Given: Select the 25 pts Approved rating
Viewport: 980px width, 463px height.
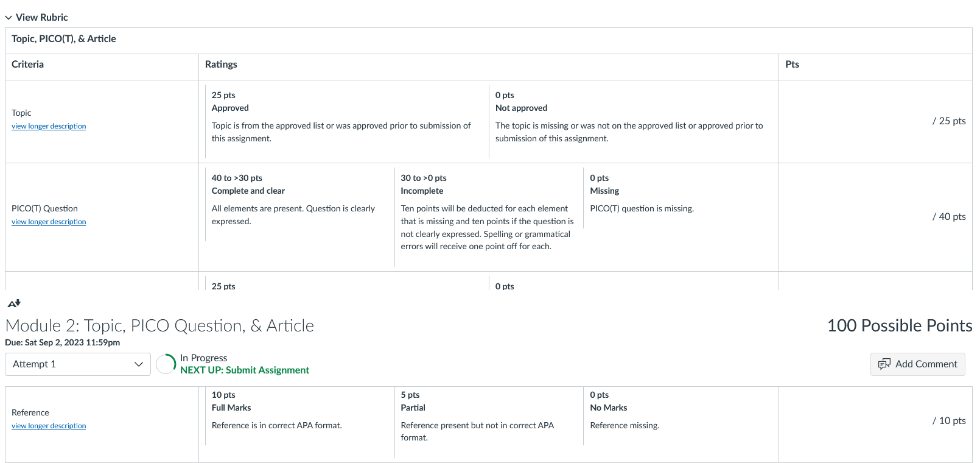Looking at the screenshot, I should 347,121.
